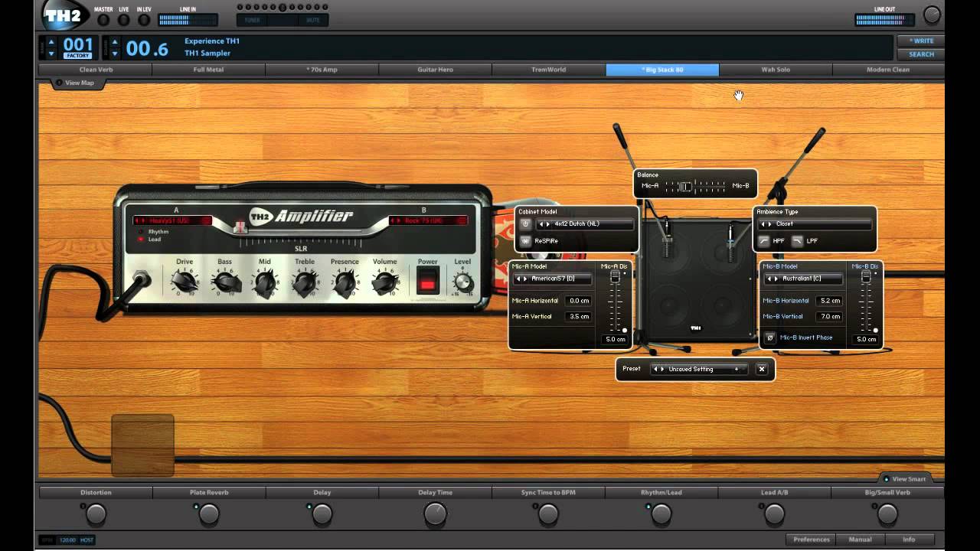Viewport: 980px width, 551px height.
Task: Select the Clean Verb preset tab
Action: point(96,70)
